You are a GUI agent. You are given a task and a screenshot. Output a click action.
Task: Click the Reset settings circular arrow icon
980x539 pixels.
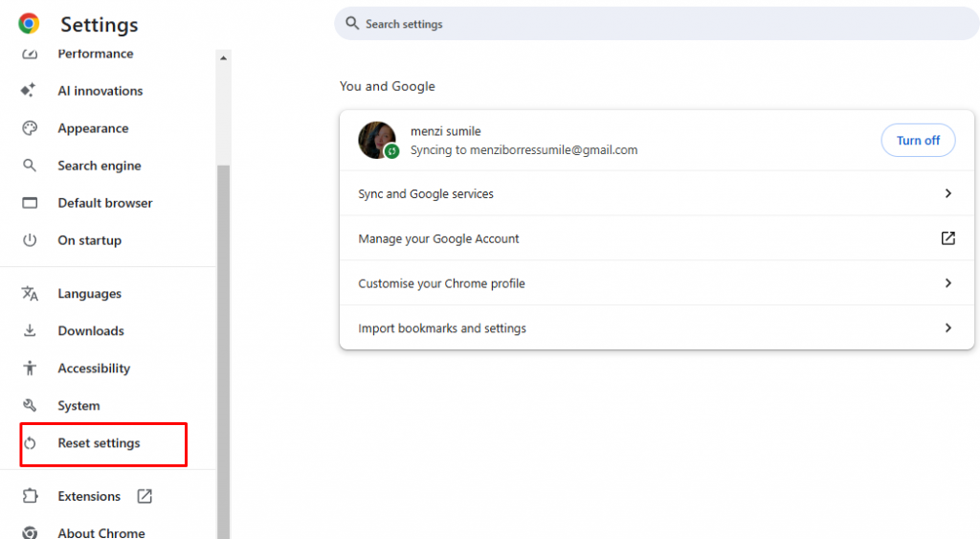tap(30, 443)
